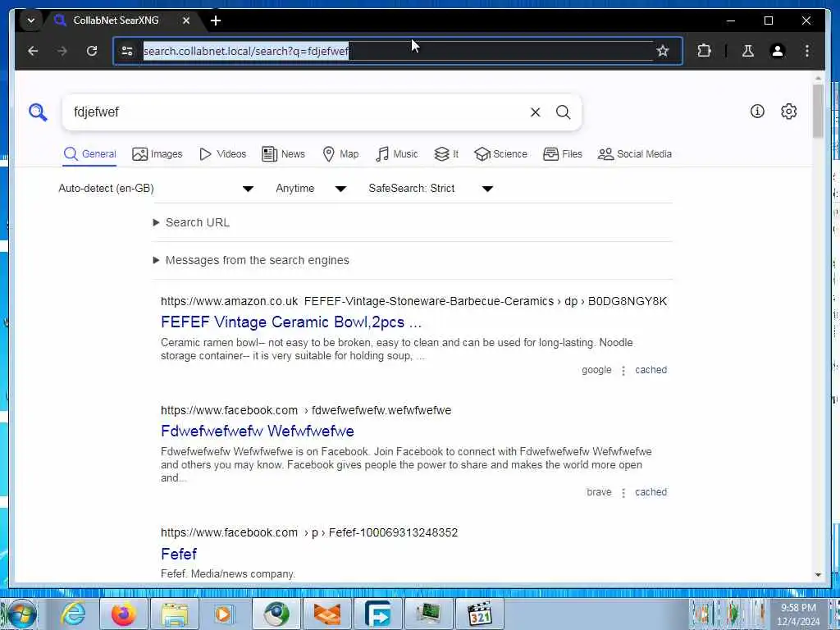Open the Fdwefwefwefw Wefwfwefwe result link
Screen dimensions: 840x630
(257, 431)
